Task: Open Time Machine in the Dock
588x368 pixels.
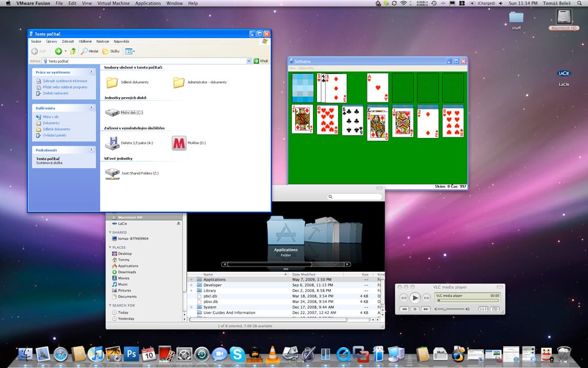Action: pos(202,354)
